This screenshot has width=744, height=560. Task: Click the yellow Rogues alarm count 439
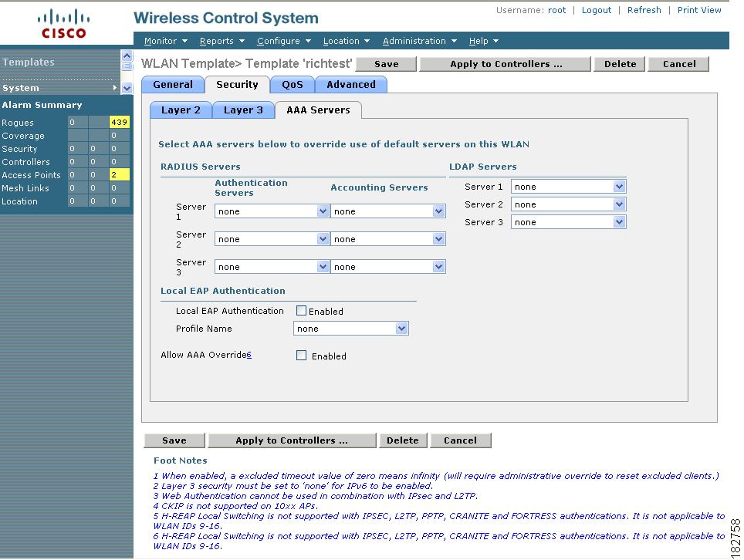(x=119, y=123)
